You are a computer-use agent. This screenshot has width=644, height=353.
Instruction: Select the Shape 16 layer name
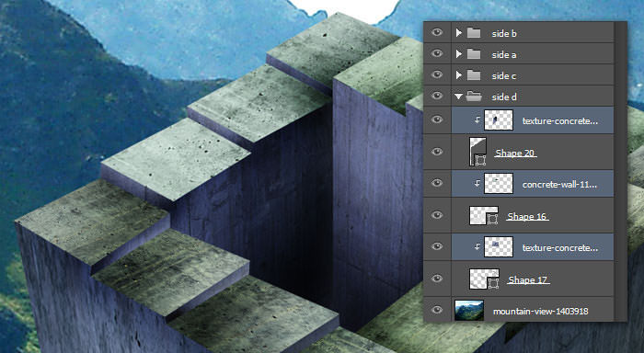point(527,216)
